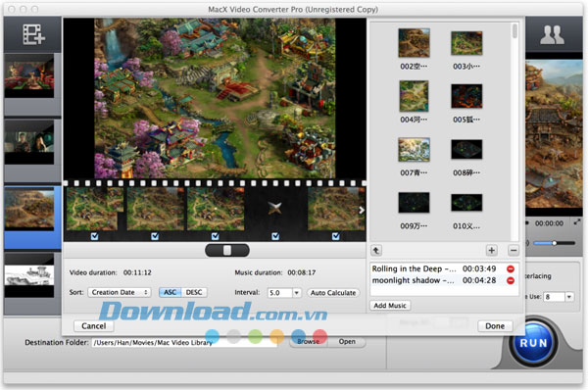Toggle checkbox under fifth filmstrip frame
This screenshot has width=588, height=390.
335,236
